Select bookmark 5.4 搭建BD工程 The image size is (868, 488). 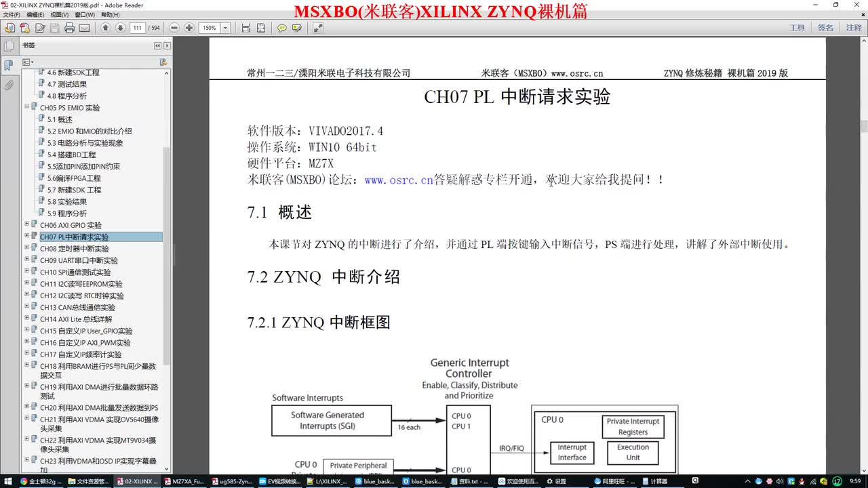[x=72, y=155]
